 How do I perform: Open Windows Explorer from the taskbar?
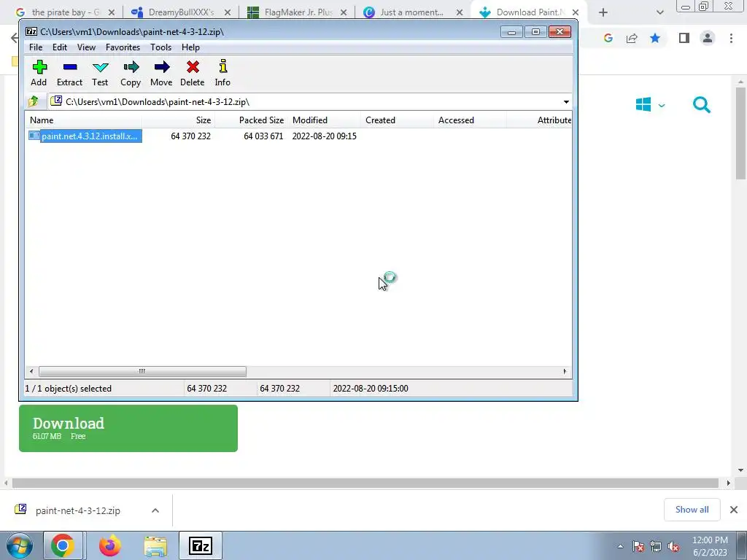click(155, 546)
